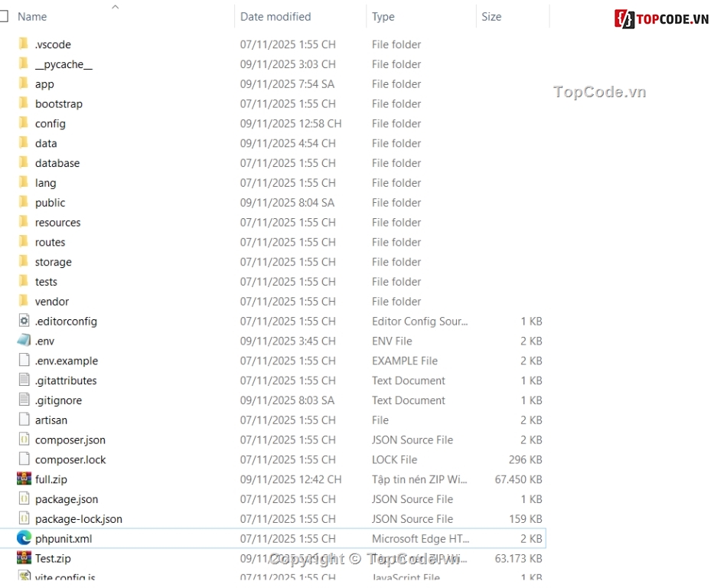Screen dimensions: 727x588
Task: Click the .gitignore text document icon
Action: 24,400
